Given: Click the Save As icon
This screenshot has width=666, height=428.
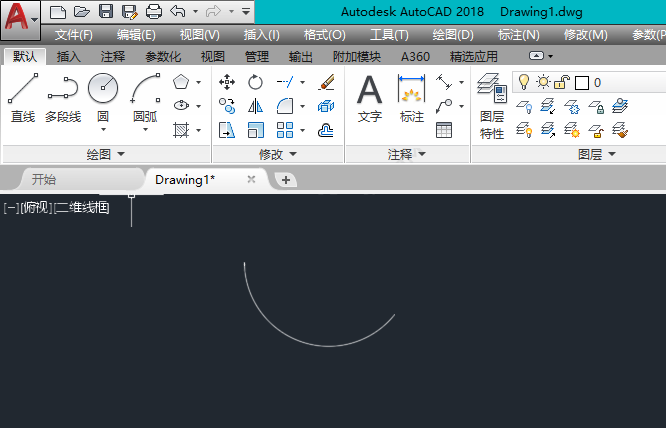Looking at the screenshot, I should pyautogui.click(x=130, y=11).
